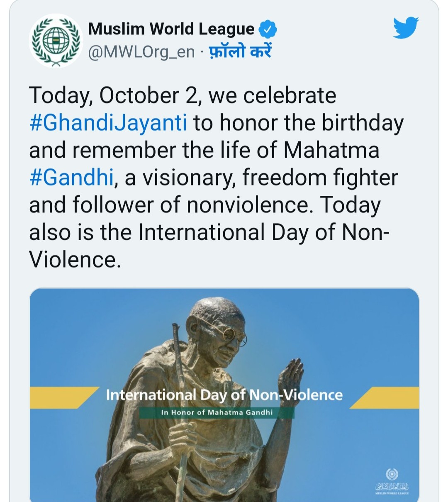Open the #Gandhi hashtag
This screenshot has width=448, height=502.
coord(71,178)
